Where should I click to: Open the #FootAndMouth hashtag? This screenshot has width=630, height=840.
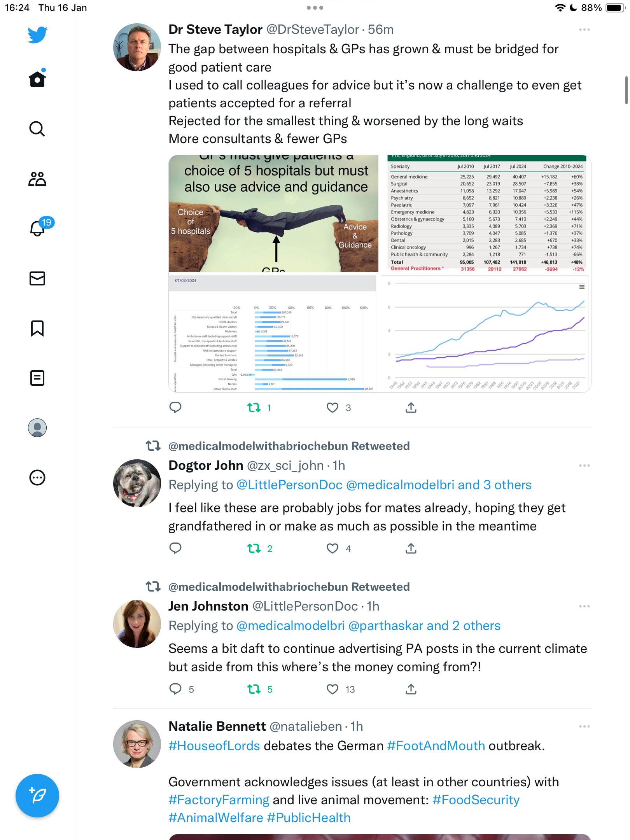[x=436, y=746]
